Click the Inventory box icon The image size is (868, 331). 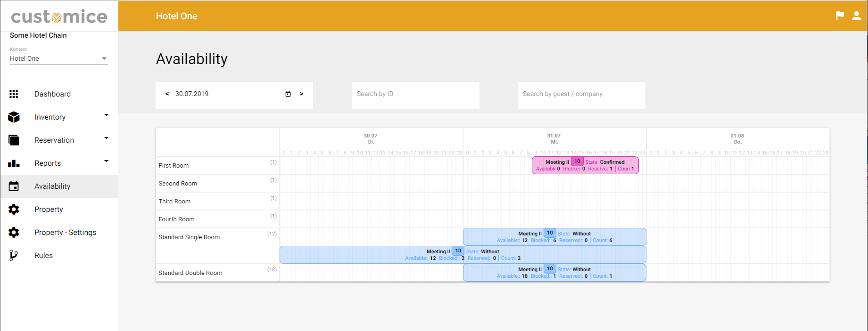pyautogui.click(x=14, y=117)
